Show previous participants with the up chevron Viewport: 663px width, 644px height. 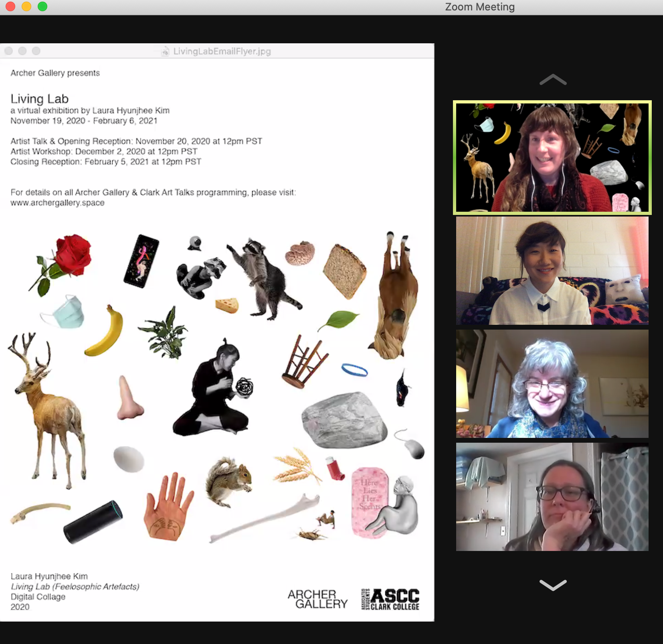click(553, 80)
